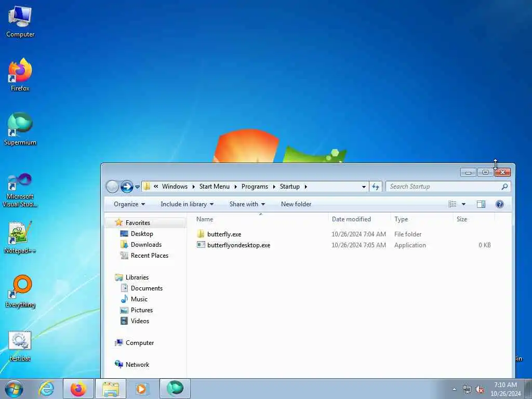Screen dimensions: 532x399
Task: Open the clock showing 7:10 AM
Action: [506, 389]
